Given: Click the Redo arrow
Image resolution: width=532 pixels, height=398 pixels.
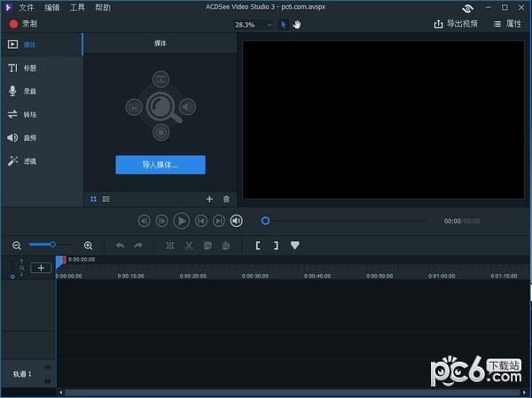Looking at the screenshot, I should coord(138,246).
